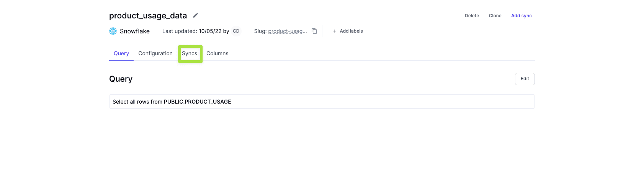644x170 pixels.
Task: Click the Add sync link
Action: [521, 16]
